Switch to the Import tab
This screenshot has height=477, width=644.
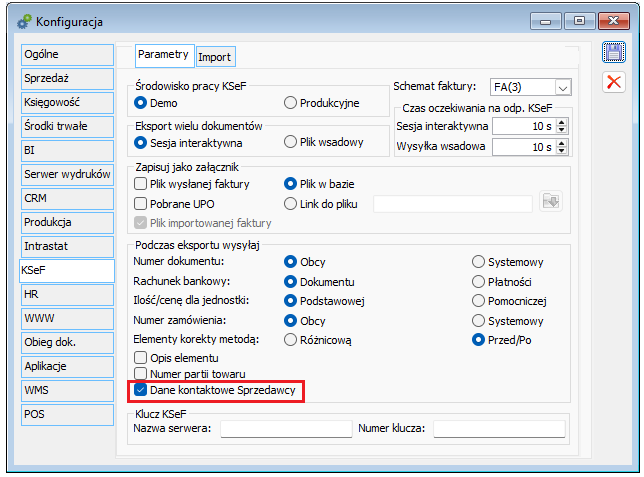tap(214, 57)
